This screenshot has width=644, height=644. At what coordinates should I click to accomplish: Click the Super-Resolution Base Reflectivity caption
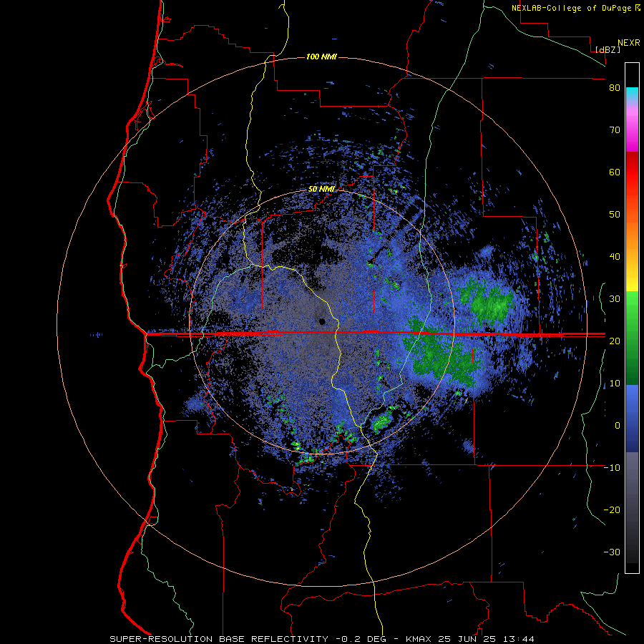tap(322, 639)
